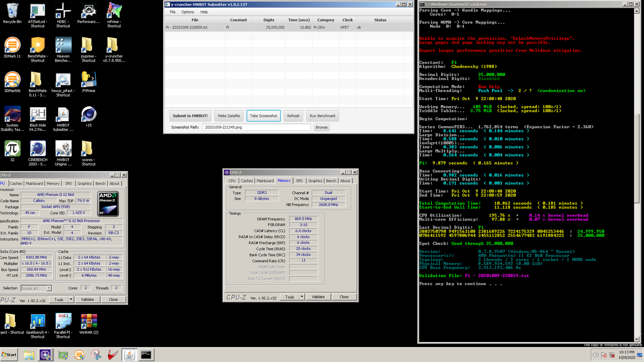Switch to Mainboard tab in center CPU-Z
Screen dimensions: 644x362
point(265,181)
